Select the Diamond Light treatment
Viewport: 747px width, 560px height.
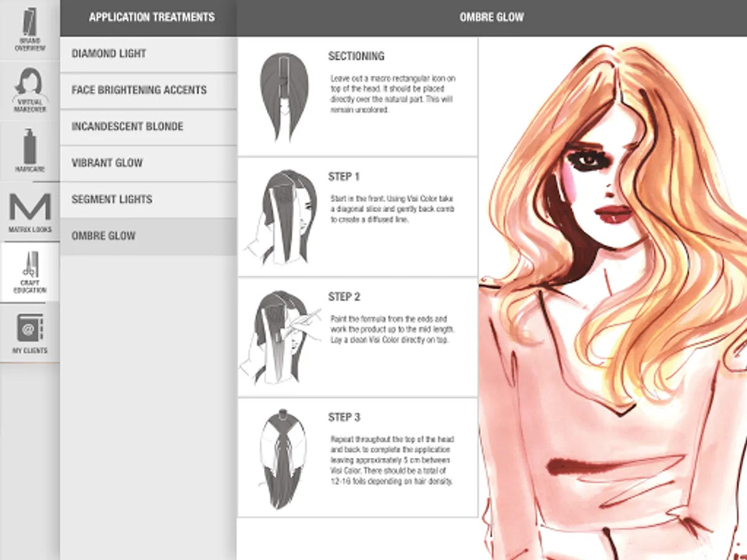148,54
